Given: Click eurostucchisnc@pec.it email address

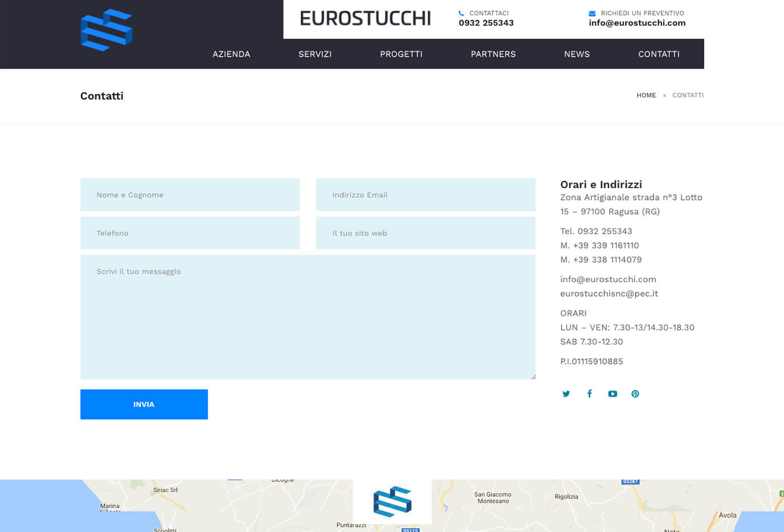Looking at the screenshot, I should 609,293.
